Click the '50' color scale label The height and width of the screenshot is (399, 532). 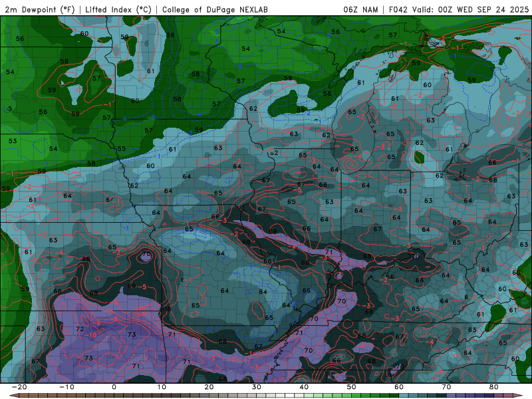352,387
